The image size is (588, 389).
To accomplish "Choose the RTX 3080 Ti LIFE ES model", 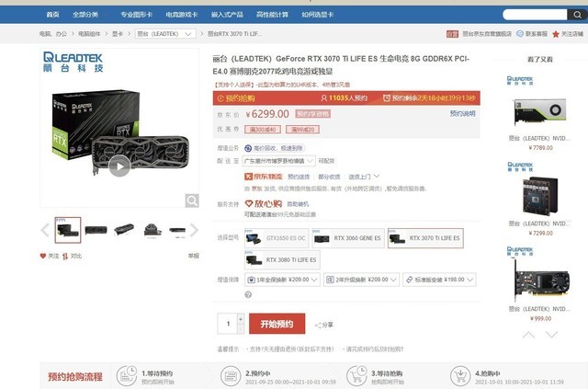I will (x=282, y=260).
